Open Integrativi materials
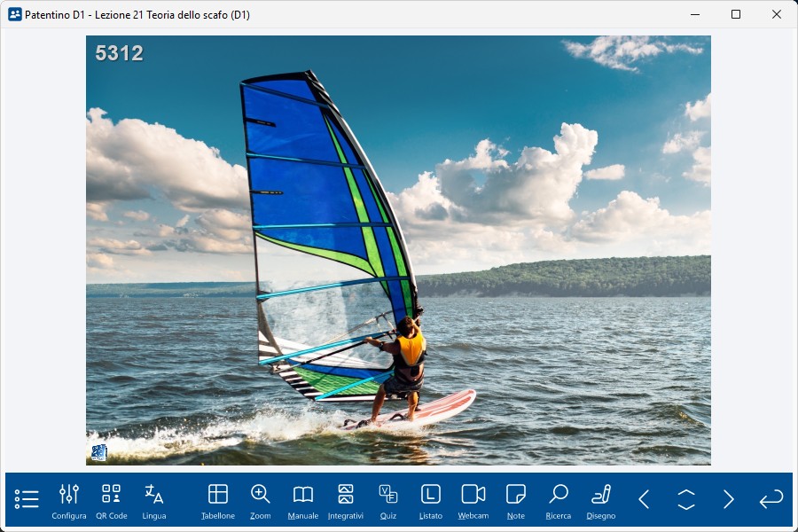The width and height of the screenshot is (798, 532). (x=346, y=500)
